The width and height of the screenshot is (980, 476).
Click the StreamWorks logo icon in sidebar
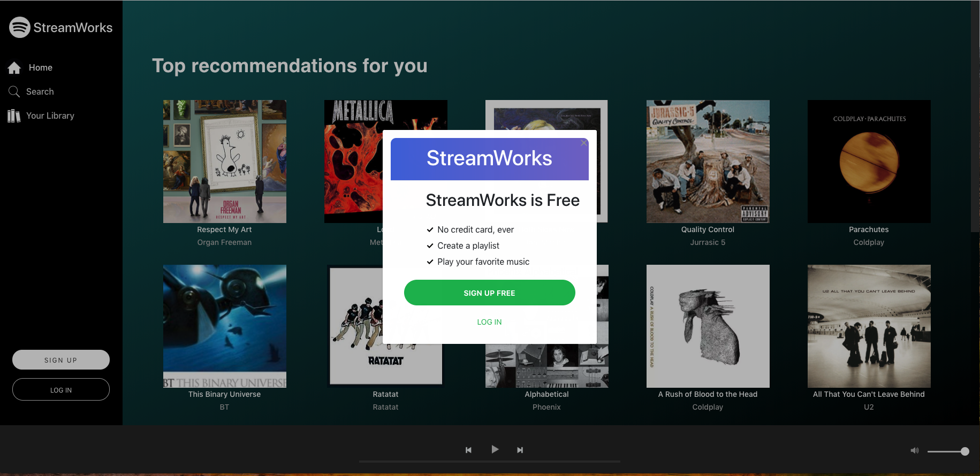[20, 27]
